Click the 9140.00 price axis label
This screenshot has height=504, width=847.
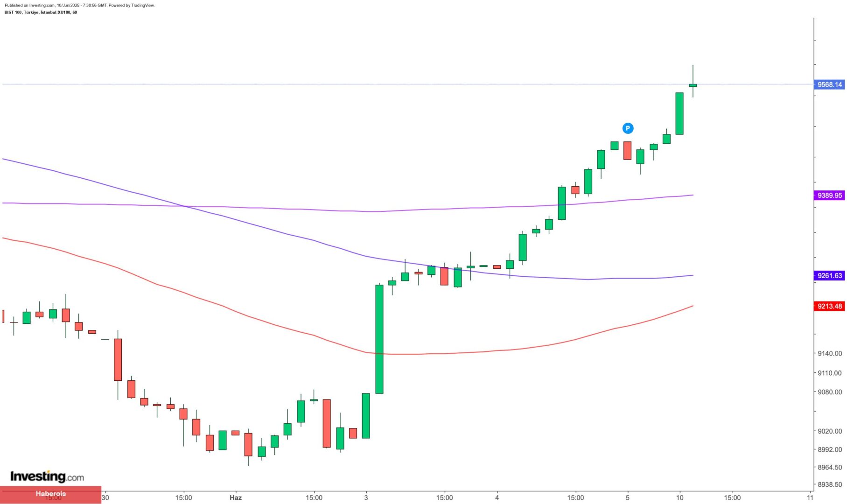tap(830, 353)
